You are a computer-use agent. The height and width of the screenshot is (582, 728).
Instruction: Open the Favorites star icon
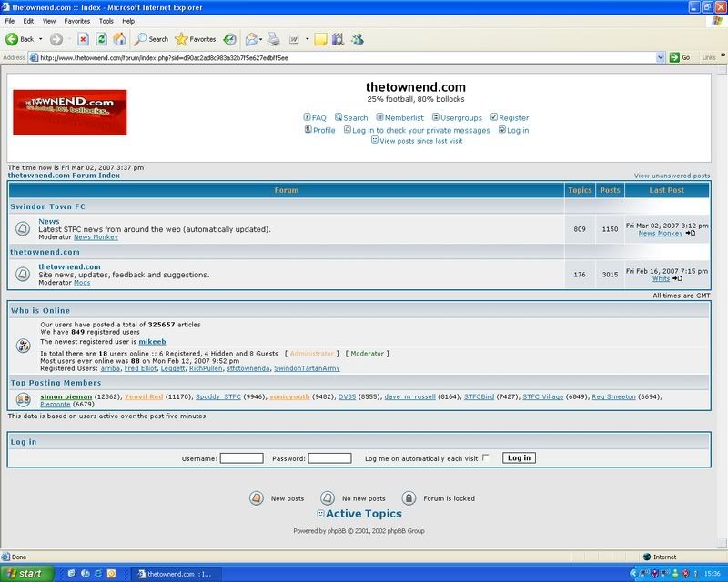coord(181,39)
